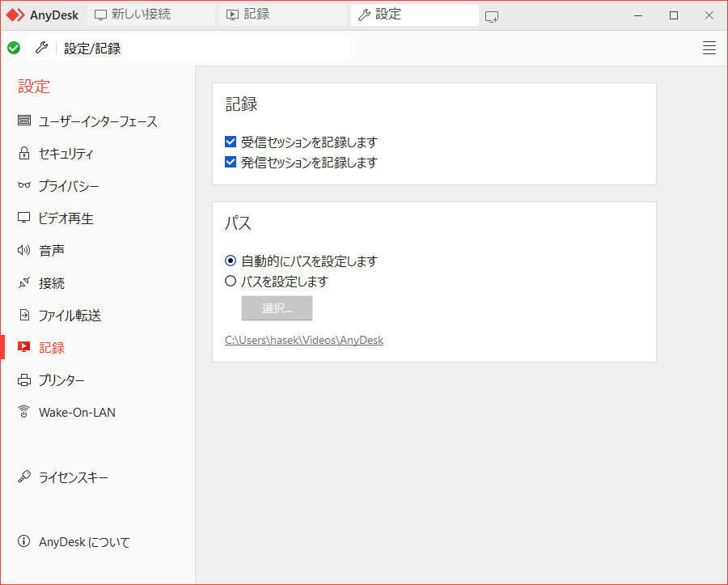Click the AnyDesk logo icon
This screenshot has width=728, height=585.
(15, 15)
